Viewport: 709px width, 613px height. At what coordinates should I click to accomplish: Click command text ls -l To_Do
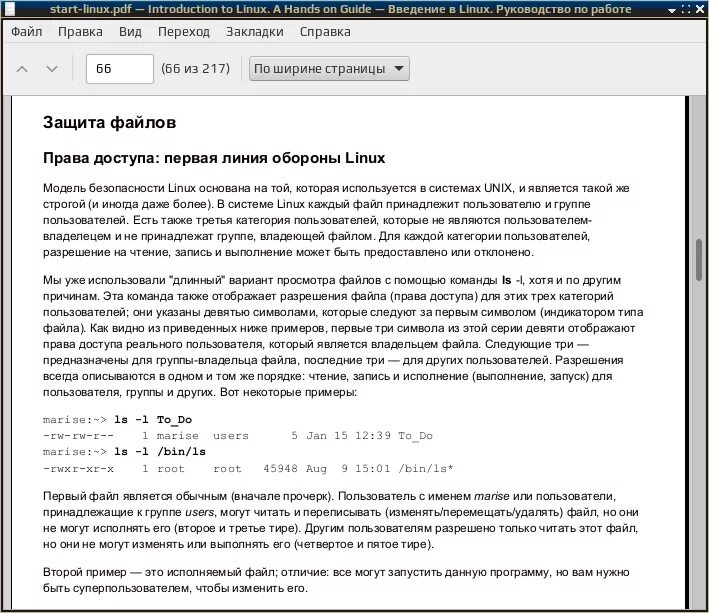point(153,420)
